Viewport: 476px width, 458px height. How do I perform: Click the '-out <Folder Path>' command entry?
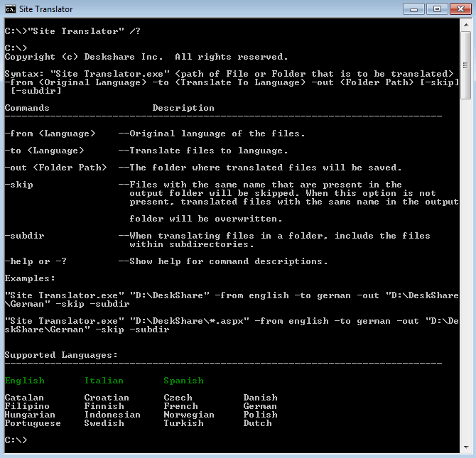(56, 168)
